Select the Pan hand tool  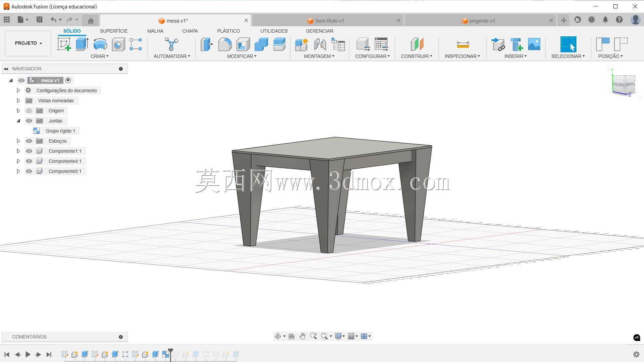[303, 336]
